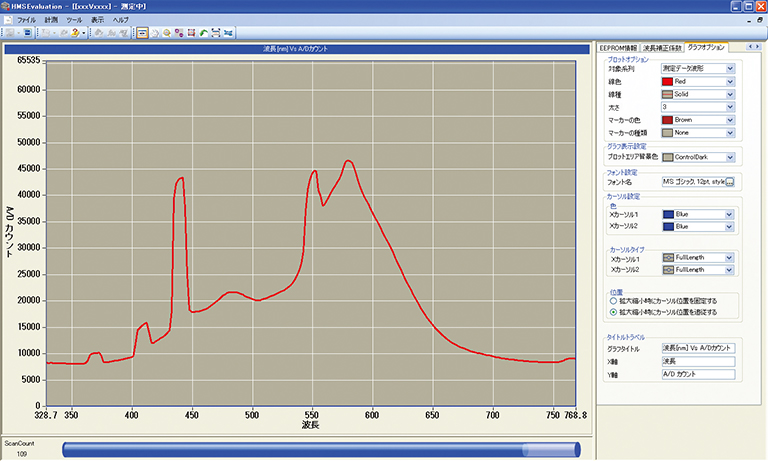Screen dimensions: 768x461
Task: Click the '768.8' x-axis end value
Action: [575, 415]
